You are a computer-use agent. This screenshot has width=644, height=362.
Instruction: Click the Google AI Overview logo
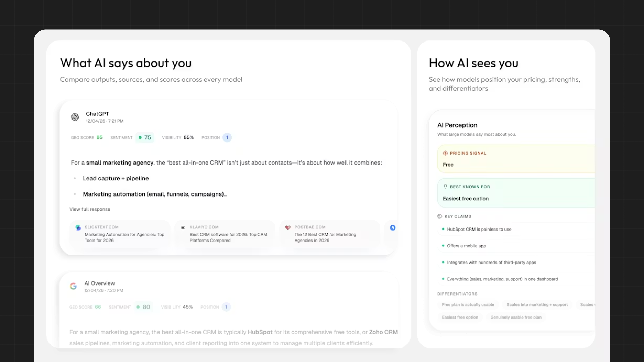73,286
